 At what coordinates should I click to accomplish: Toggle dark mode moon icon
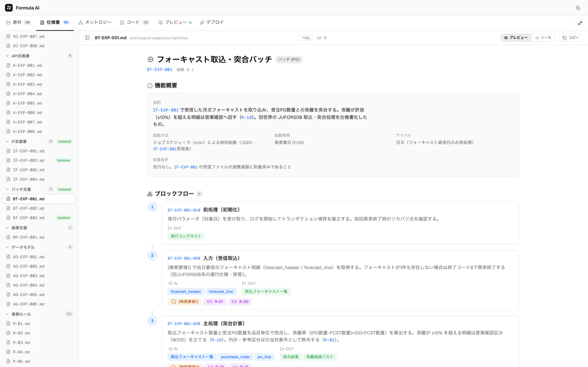pos(578,8)
